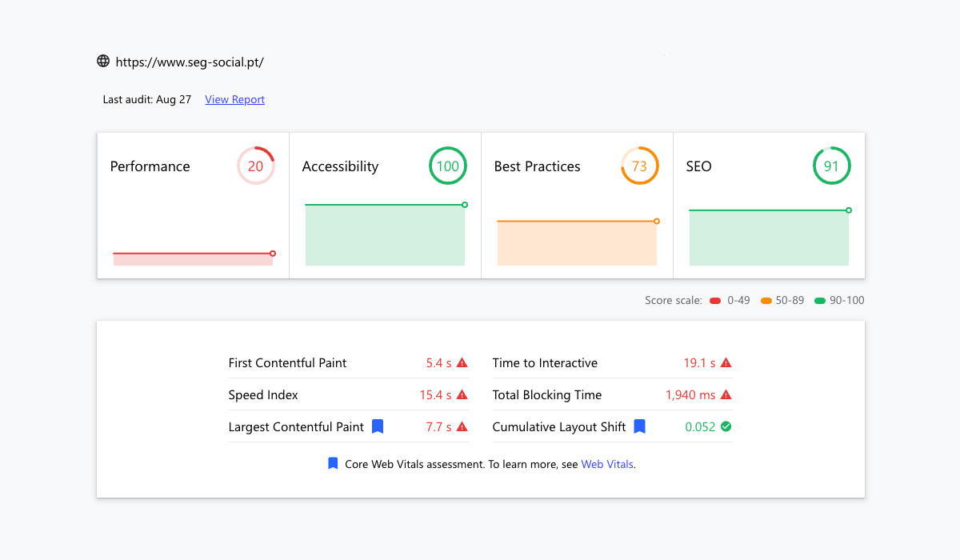Click the https://www.seg-social.pt/ URL text

tap(190, 62)
